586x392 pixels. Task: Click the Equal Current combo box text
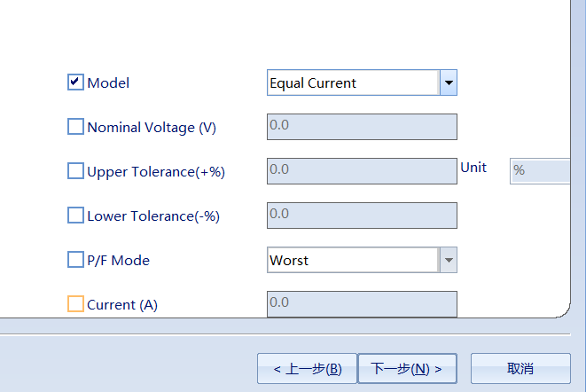coord(352,83)
